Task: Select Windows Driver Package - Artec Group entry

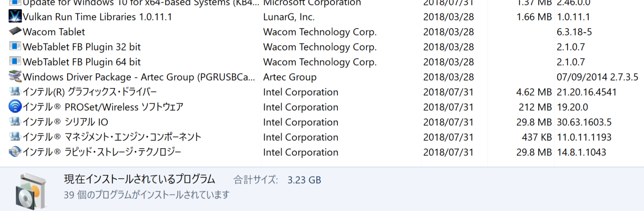Action: point(139,77)
